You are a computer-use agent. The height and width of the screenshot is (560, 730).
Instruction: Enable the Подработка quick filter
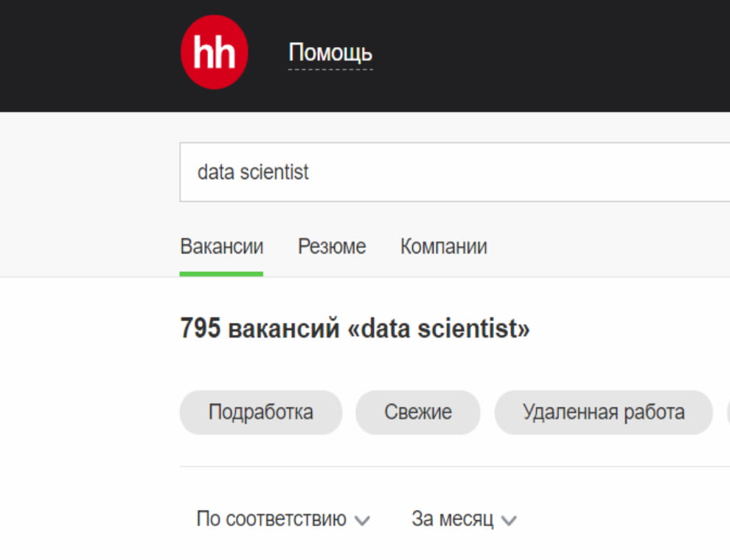click(260, 413)
